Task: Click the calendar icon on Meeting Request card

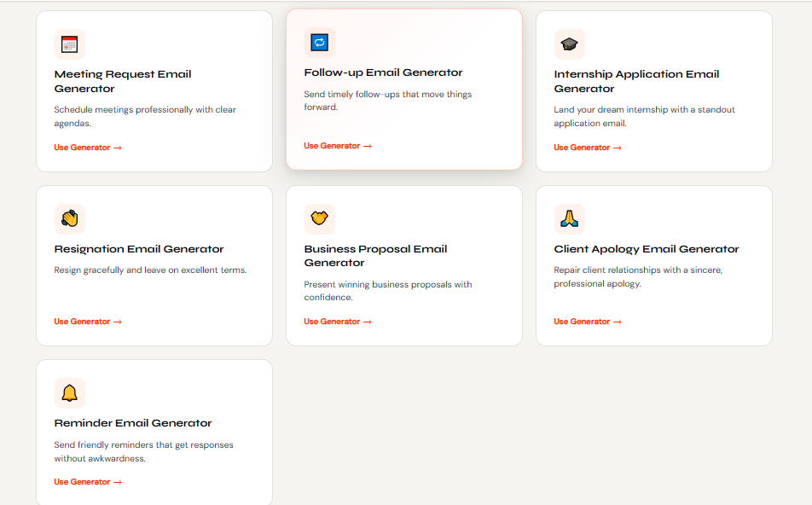Action: (69, 44)
